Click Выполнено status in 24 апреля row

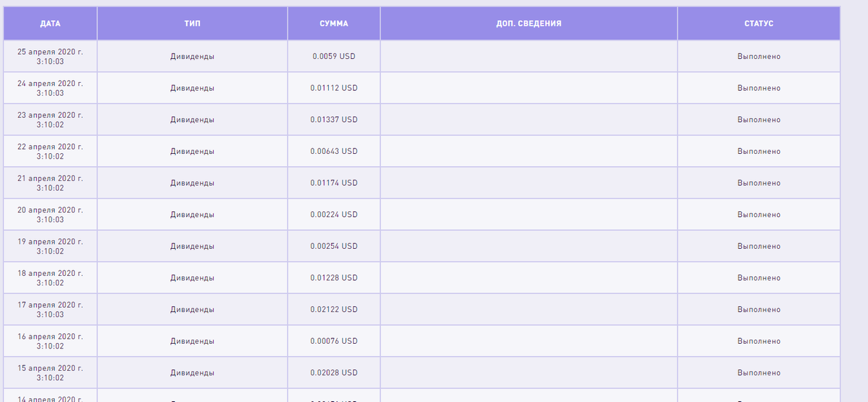pos(759,88)
